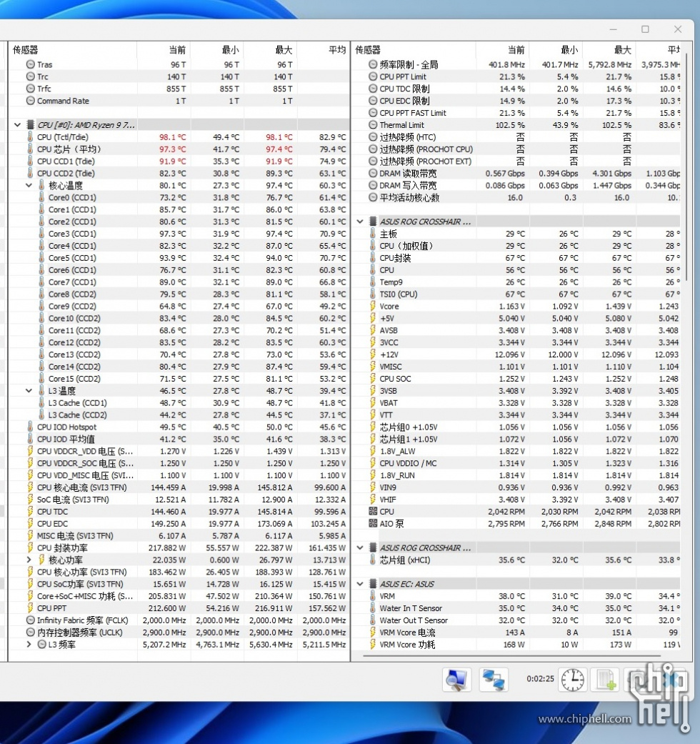Collapse the ASUS ROG CROSSHAIR group above 主板
This screenshot has width=700, height=744.
[x=360, y=222]
